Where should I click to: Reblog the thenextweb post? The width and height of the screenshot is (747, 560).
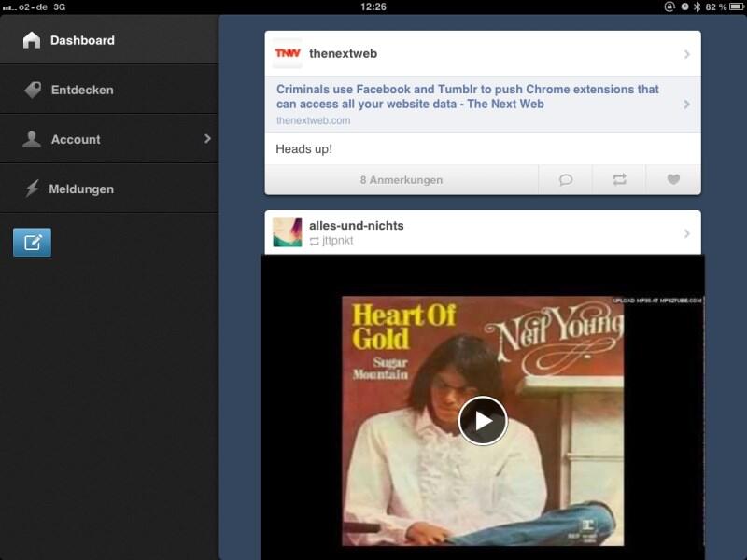619,179
